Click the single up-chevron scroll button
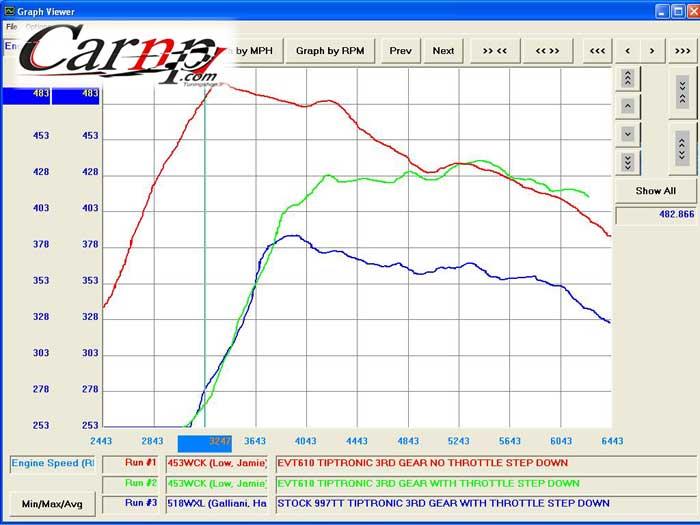700x525 pixels. 628,106
